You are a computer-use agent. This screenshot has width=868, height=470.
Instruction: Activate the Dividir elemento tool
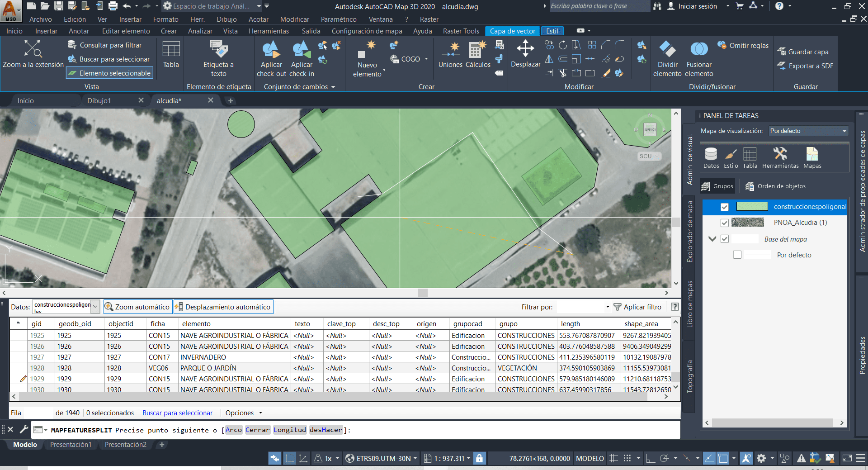point(667,59)
